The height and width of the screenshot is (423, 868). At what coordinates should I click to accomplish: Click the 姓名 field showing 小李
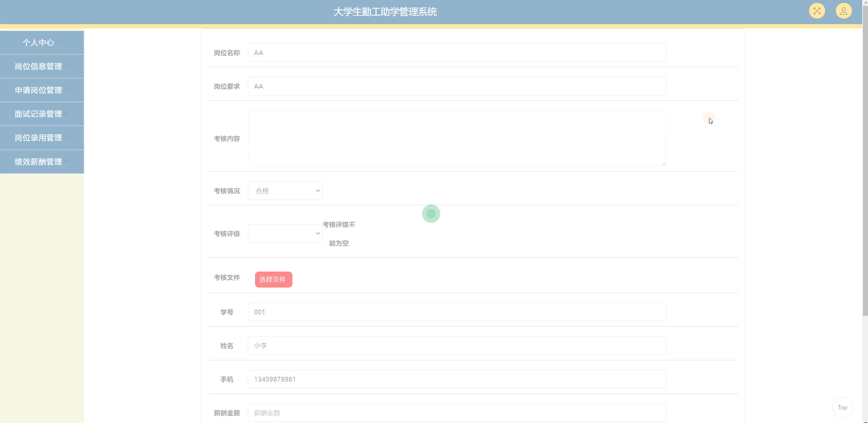(456, 346)
